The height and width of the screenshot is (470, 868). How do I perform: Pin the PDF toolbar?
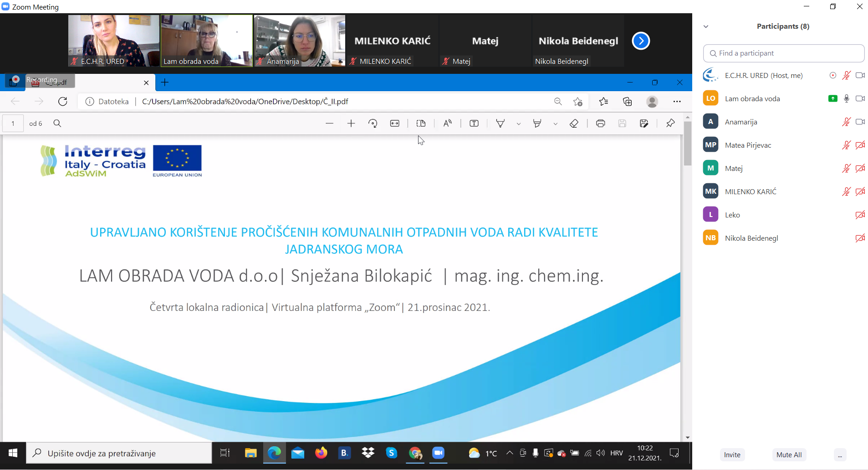670,124
